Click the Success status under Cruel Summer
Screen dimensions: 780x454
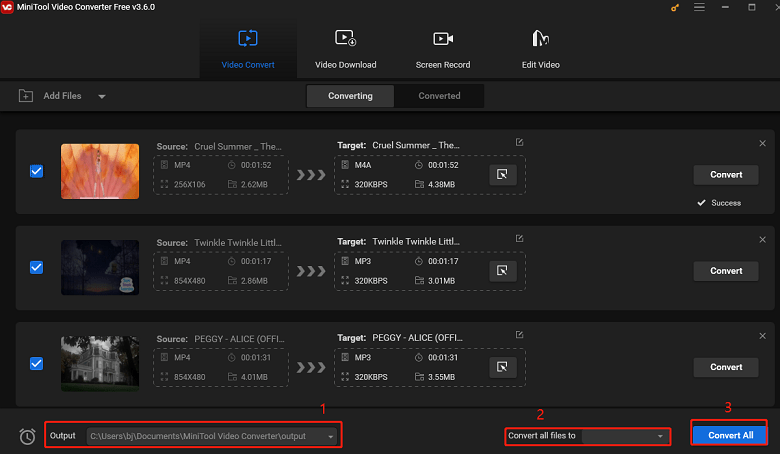pos(719,203)
